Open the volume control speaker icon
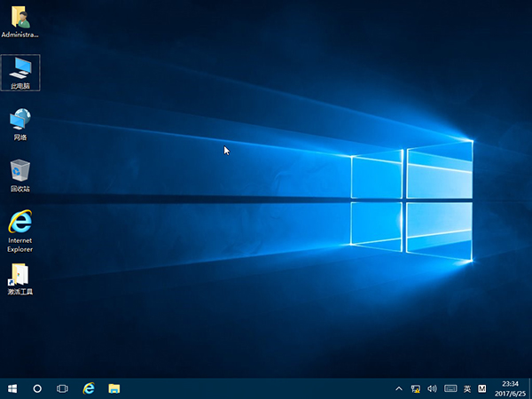Image resolution: width=532 pixels, height=399 pixels. [x=432, y=388]
